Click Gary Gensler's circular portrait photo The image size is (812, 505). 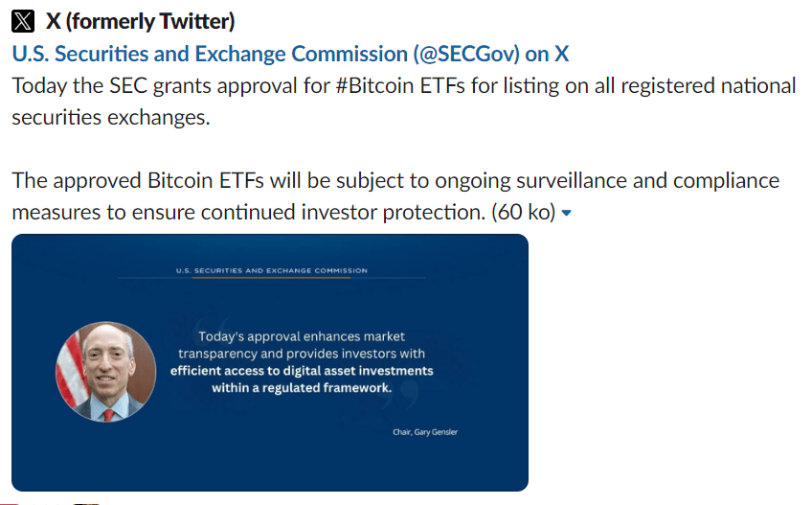105,372
